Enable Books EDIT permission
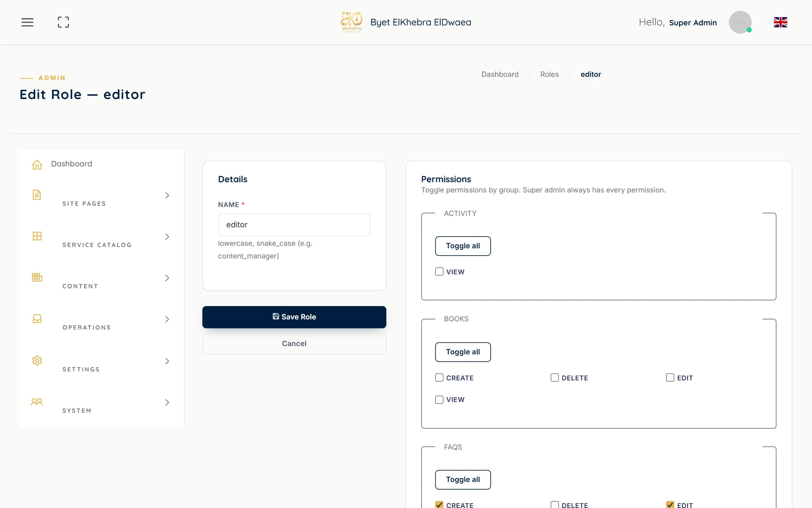The height and width of the screenshot is (508, 812). pos(670,378)
